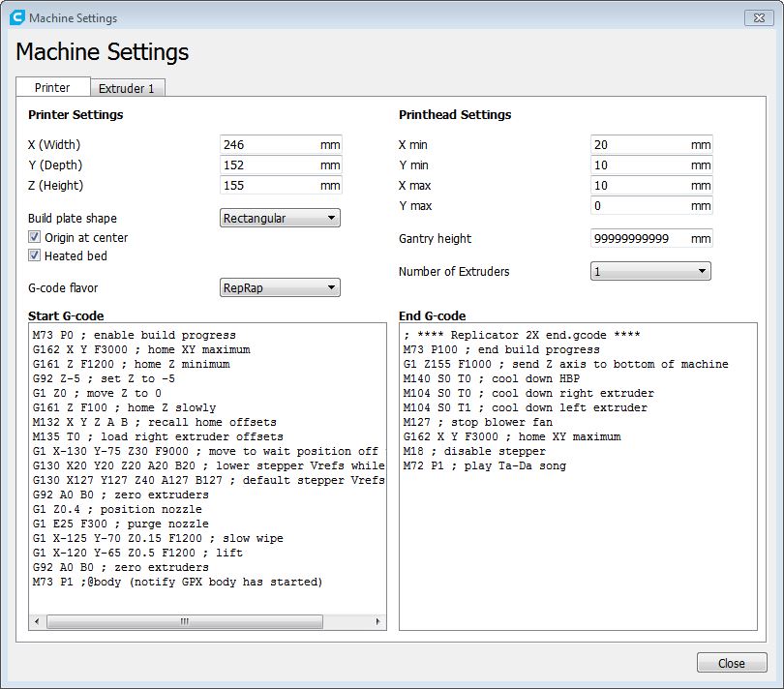Select the Z (Height) input field
This screenshot has width=784, height=689.
269,186
